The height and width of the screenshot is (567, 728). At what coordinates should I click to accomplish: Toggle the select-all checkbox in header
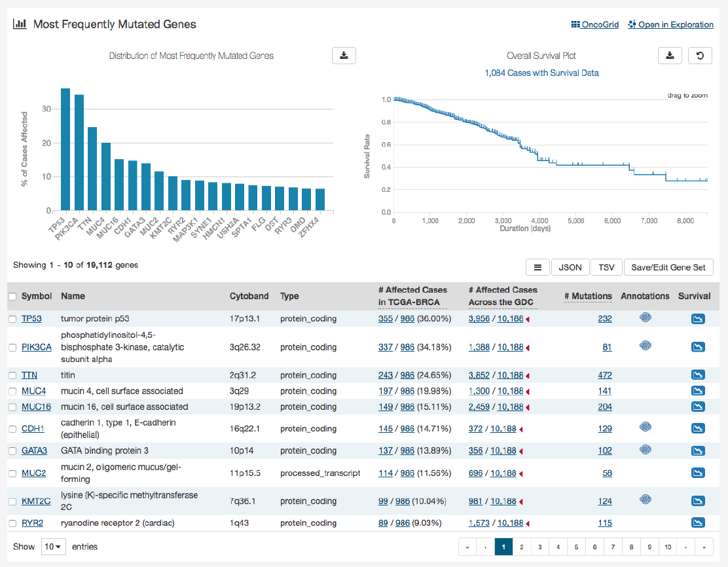(12, 297)
